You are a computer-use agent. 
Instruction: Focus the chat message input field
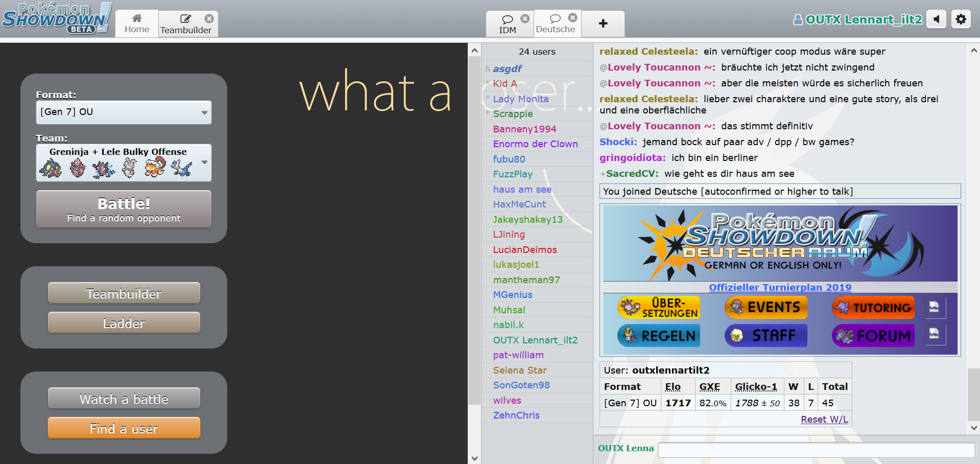pos(816,450)
